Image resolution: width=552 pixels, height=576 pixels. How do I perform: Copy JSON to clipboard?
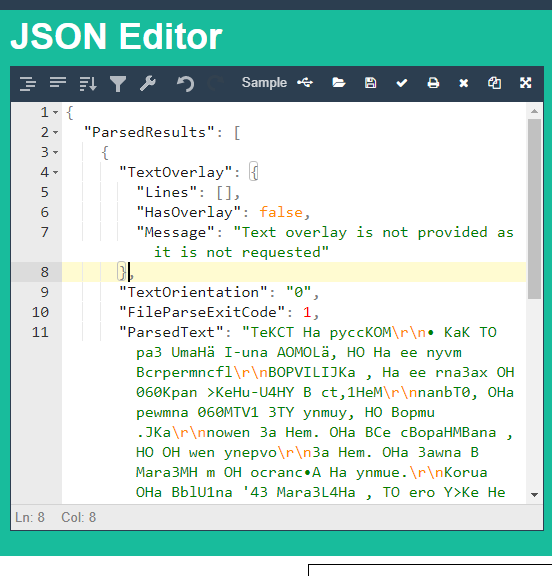(494, 83)
